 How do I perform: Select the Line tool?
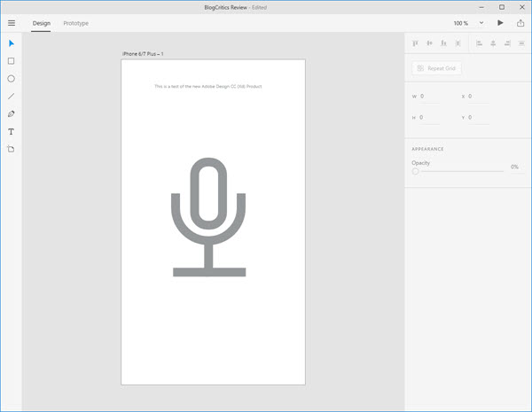[x=12, y=97]
